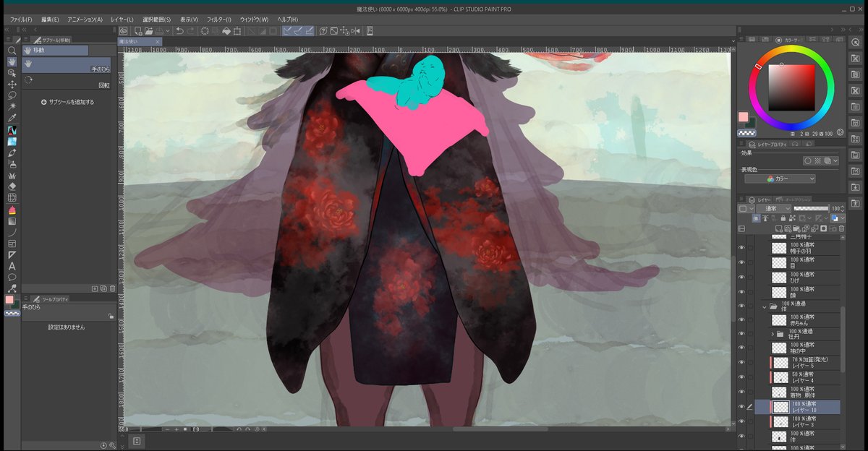Click the flip horizontal icon in command bar
This screenshot has width=868, height=451.
[354, 31]
